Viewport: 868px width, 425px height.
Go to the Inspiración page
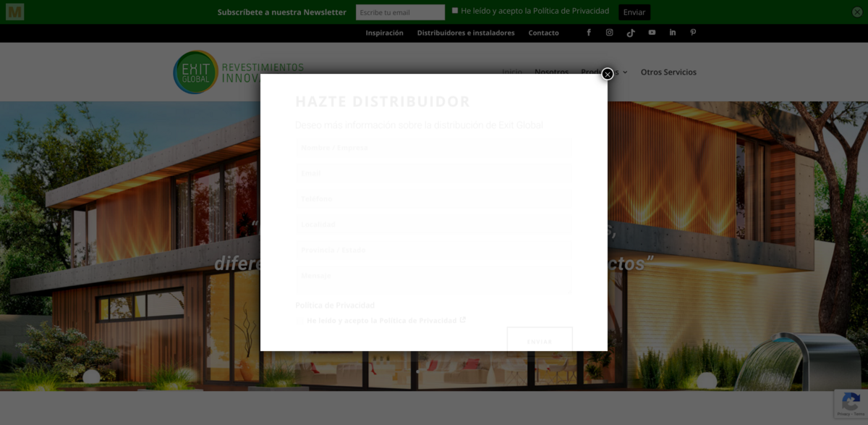pos(384,33)
